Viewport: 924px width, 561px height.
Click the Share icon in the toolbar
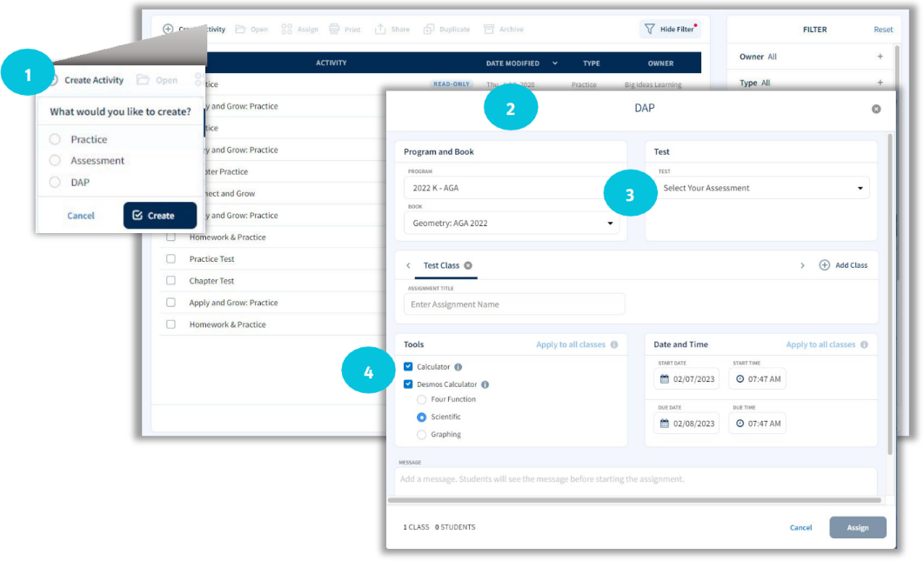pyautogui.click(x=380, y=30)
